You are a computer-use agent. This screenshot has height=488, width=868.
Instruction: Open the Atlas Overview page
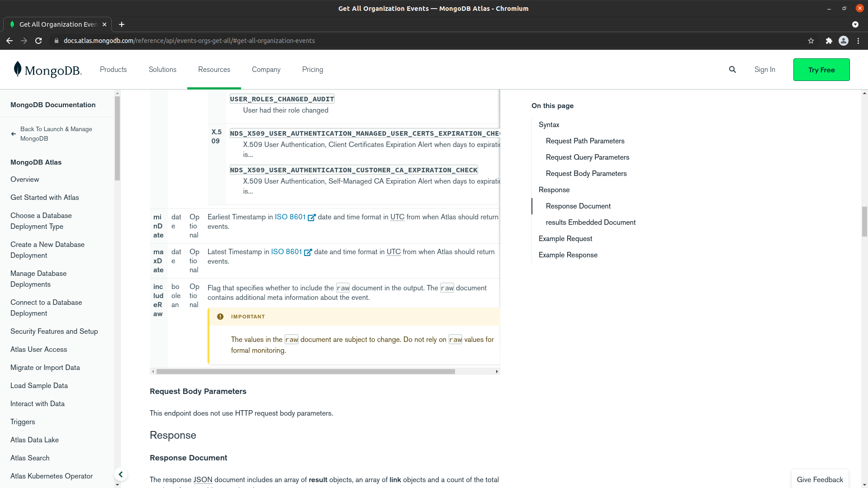[x=25, y=180]
